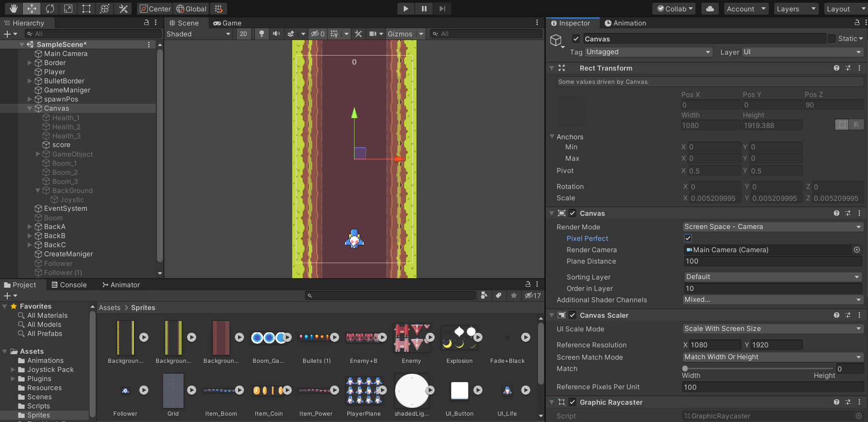Expand BulletBorder in Hierarchy
The width and height of the screenshot is (868, 422).
pyautogui.click(x=30, y=81)
